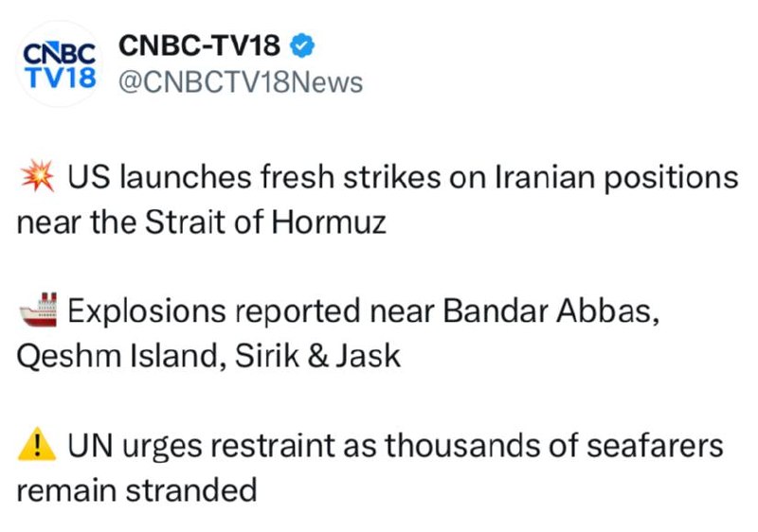Click the word Hormuz

pyautogui.click(x=328, y=223)
